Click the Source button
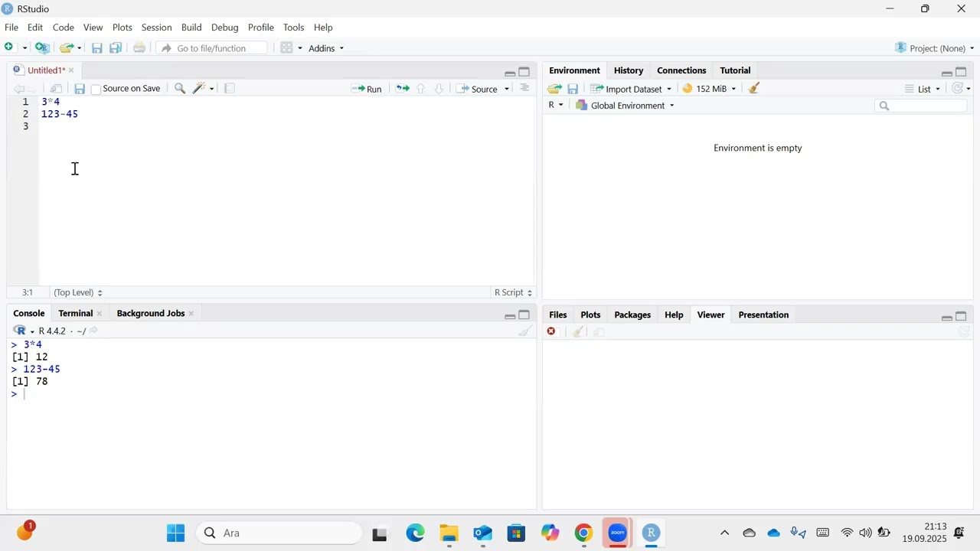The width and height of the screenshot is (980, 551). tap(478, 89)
